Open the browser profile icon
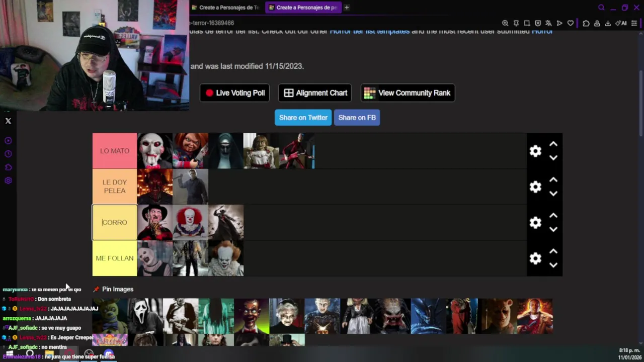The width and height of the screenshot is (644, 362). click(x=597, y=23)
